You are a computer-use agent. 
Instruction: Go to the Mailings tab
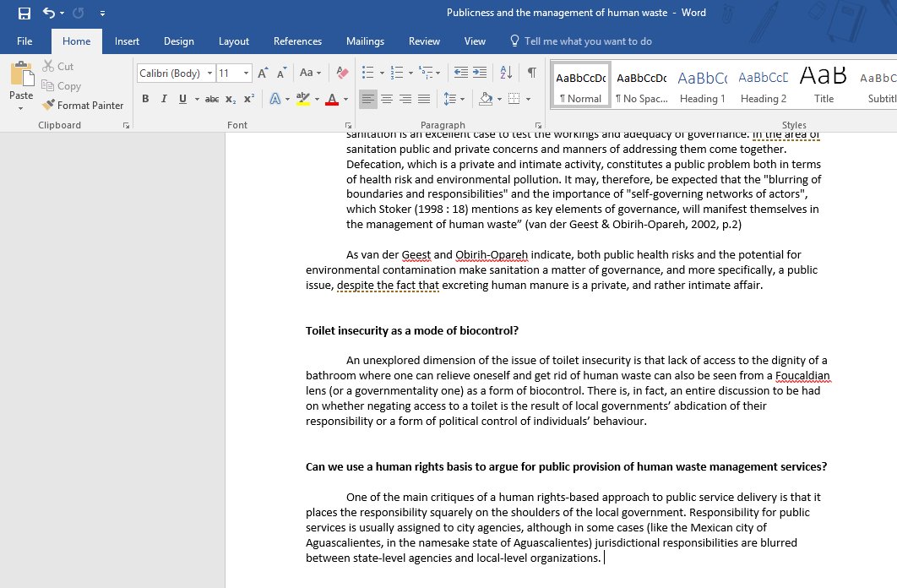tap(365, 41)
